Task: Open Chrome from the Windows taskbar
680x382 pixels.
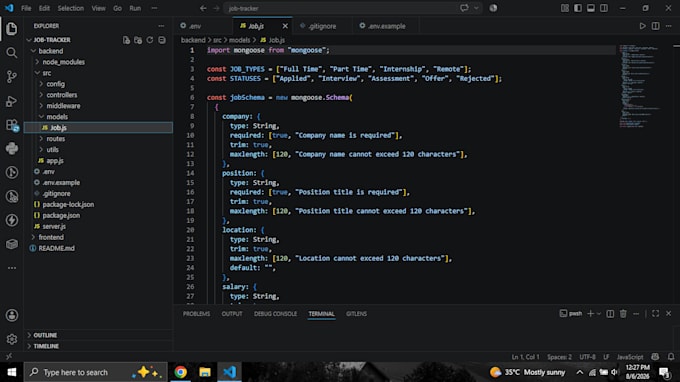Action: pyautogui.click(x=180, y=372)
